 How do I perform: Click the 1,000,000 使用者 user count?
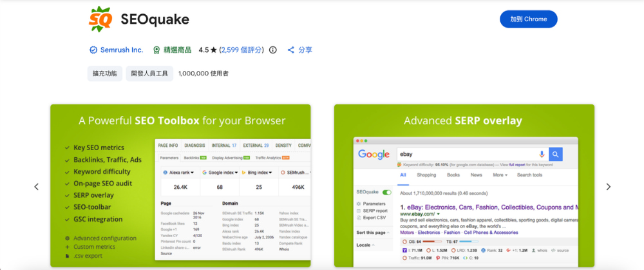click(x=204, y=73)
